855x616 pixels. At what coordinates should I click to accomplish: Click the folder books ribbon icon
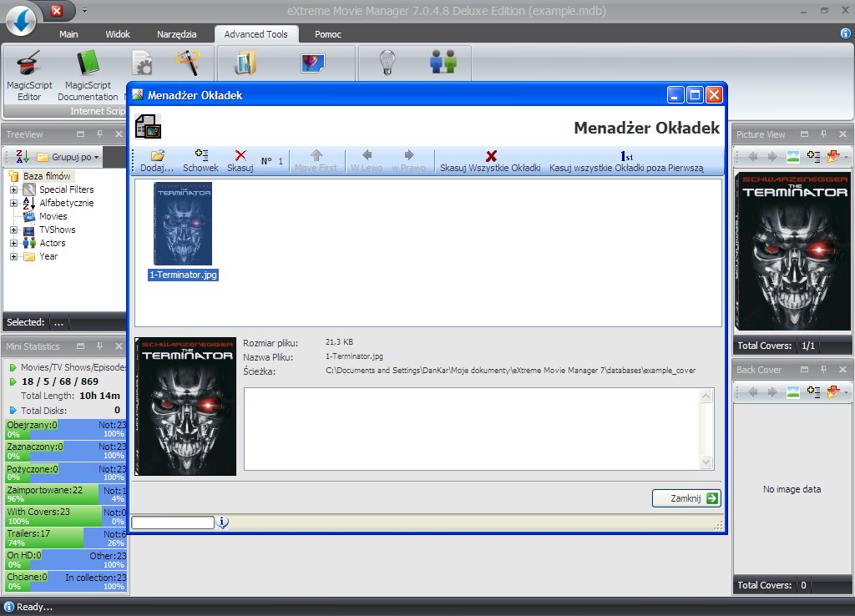[245, 63]
